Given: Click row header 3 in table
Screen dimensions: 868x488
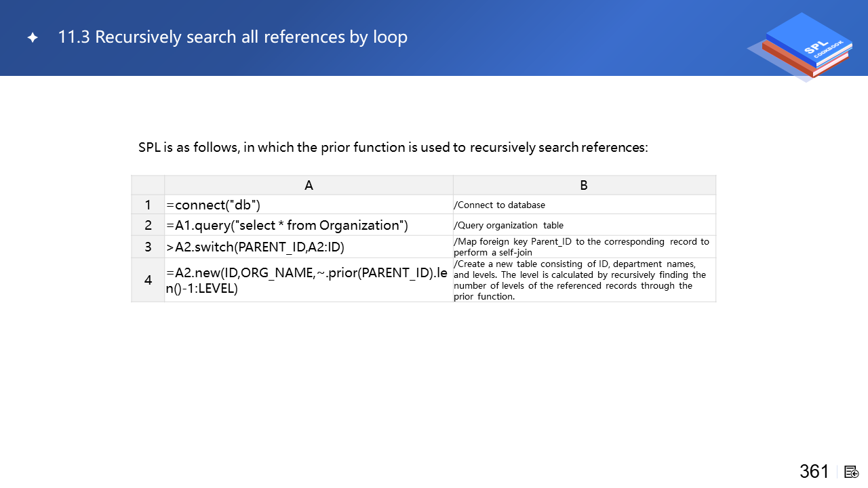Looking at the screenshot, I should pos(148,247).
